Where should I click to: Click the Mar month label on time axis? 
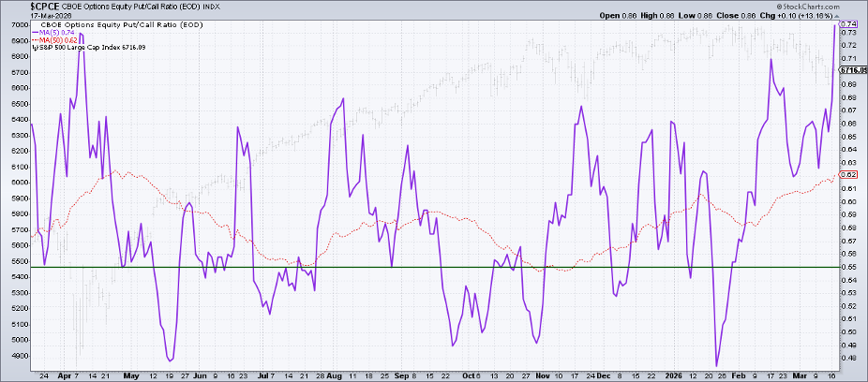801,375
